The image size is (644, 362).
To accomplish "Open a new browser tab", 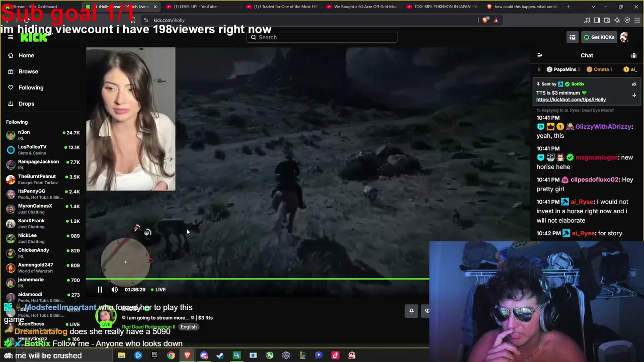I will pos(569,7).
